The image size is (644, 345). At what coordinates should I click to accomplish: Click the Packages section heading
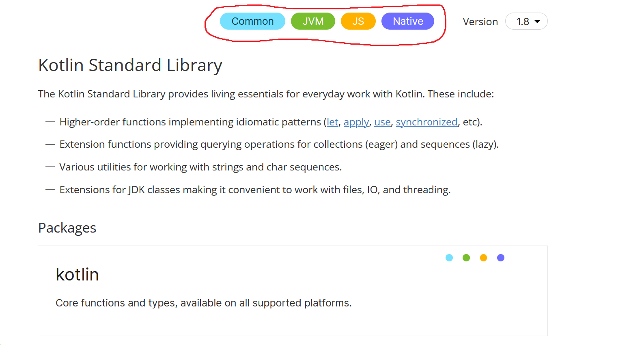(x=67, y=228)
